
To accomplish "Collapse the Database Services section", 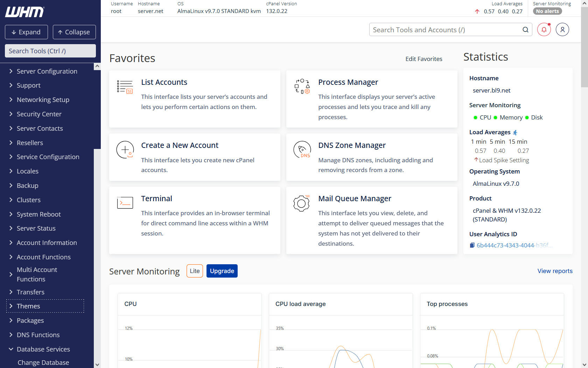I will [x=43, y=349].
